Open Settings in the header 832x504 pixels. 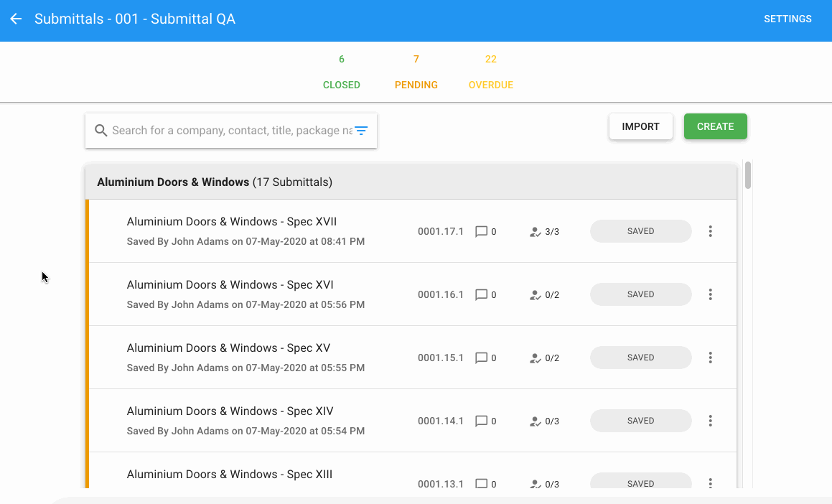(x=787, y=19)
